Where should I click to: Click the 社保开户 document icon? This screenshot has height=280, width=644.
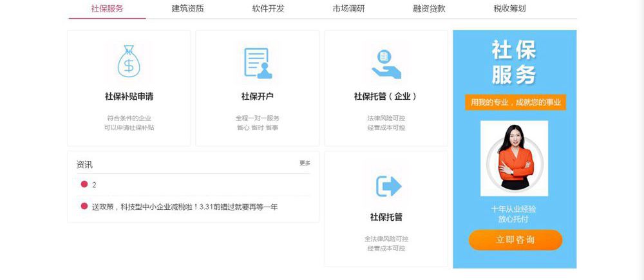pos(258,63)
